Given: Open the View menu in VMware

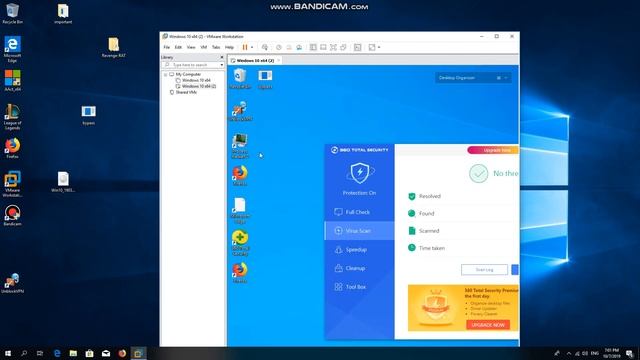Looking at the screenshot, I should (191, 47).
